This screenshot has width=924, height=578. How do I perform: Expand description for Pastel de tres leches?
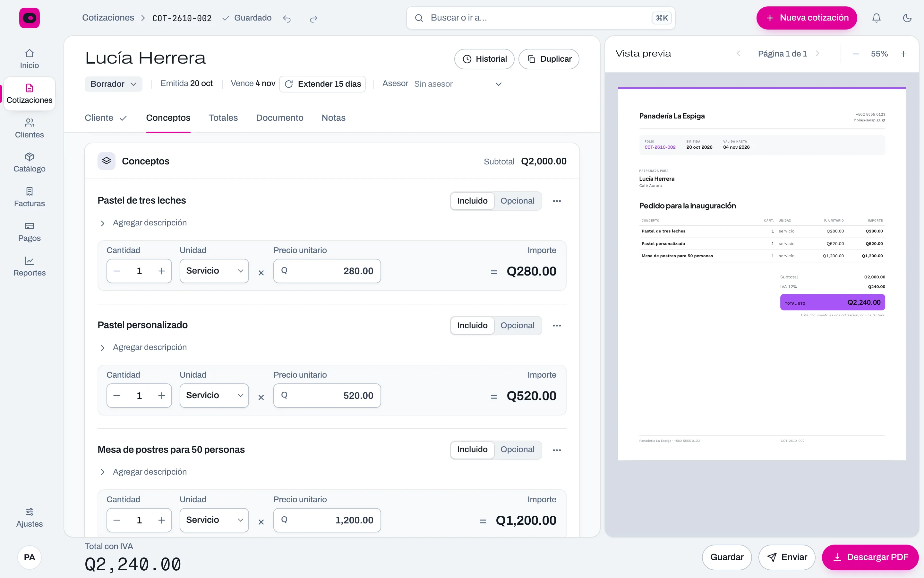pos(143,223)
